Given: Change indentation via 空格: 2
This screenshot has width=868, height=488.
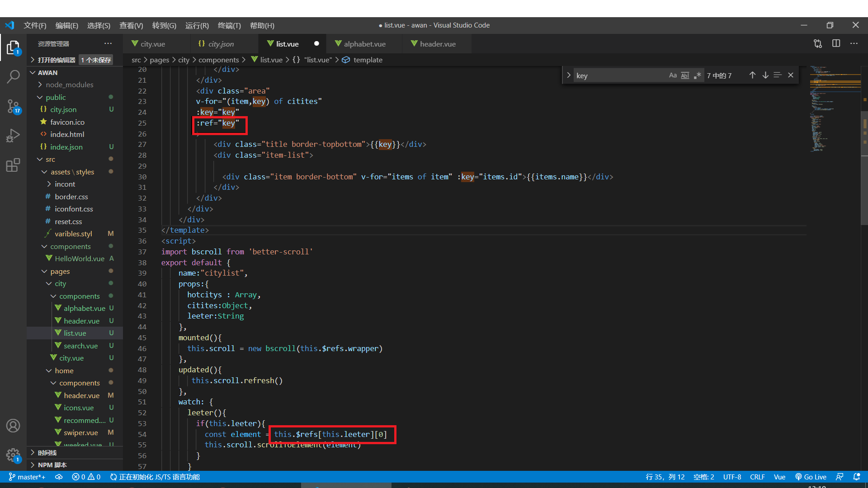Looking at the screenshot, I should tap(703, 477).
